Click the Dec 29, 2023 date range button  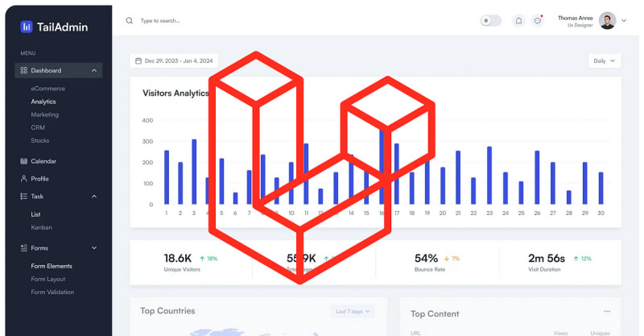click(x=174, y=60)
